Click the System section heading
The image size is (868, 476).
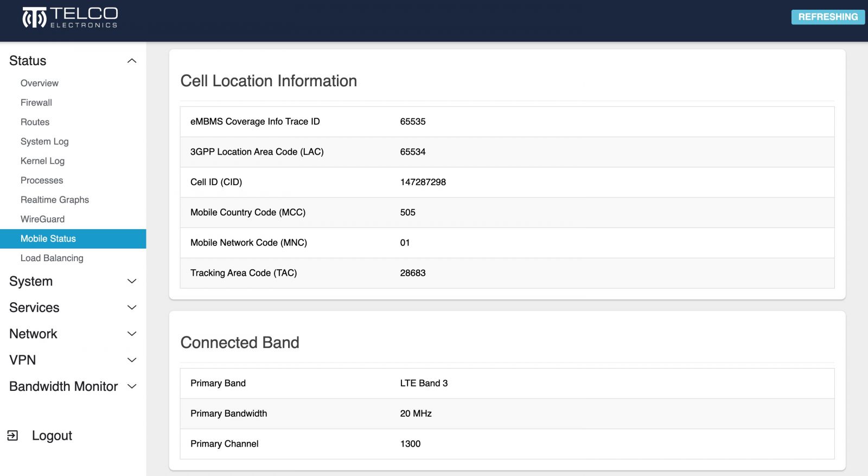pyautogui.click(x=31, y=282)
